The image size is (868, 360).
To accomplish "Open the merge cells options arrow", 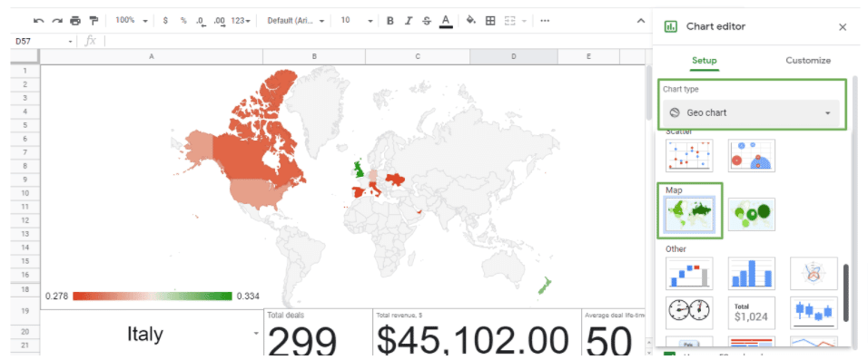I will (524, 21).
